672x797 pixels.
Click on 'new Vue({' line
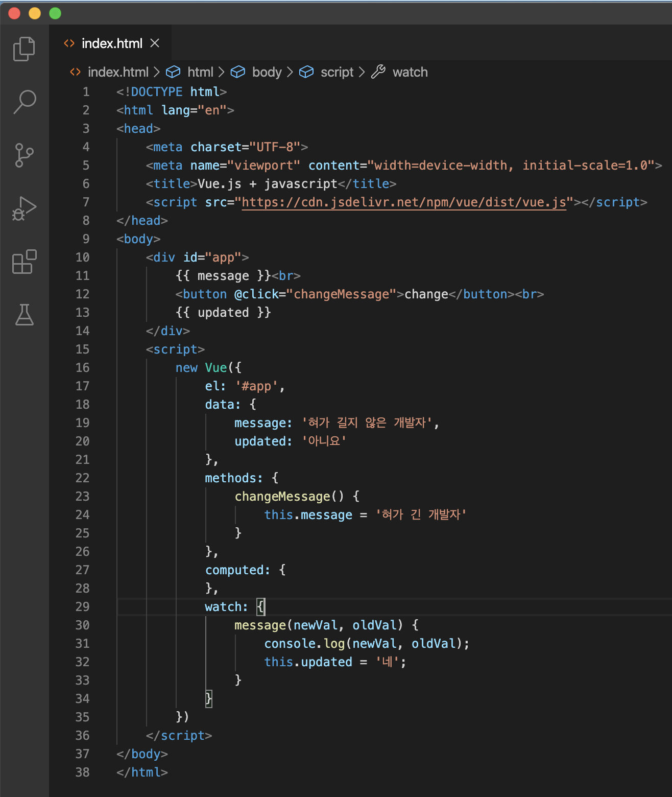tap(208, 368)
